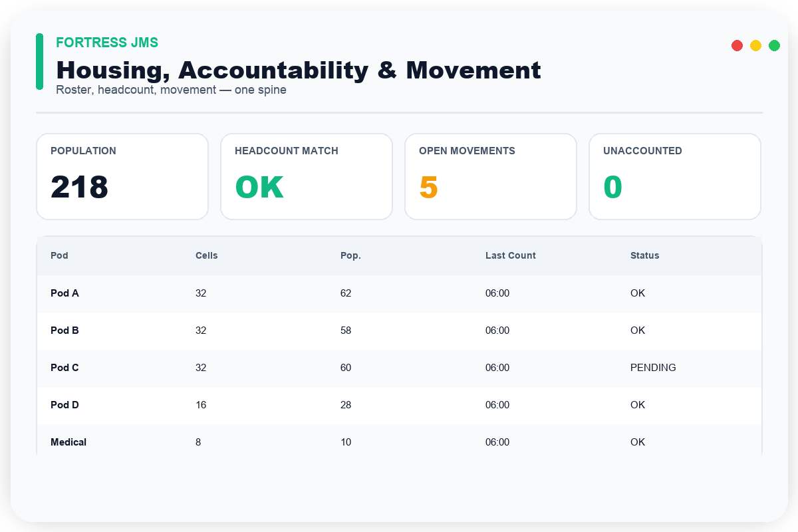
Task: Click the 218 population figure
Action: click(79, 188)
